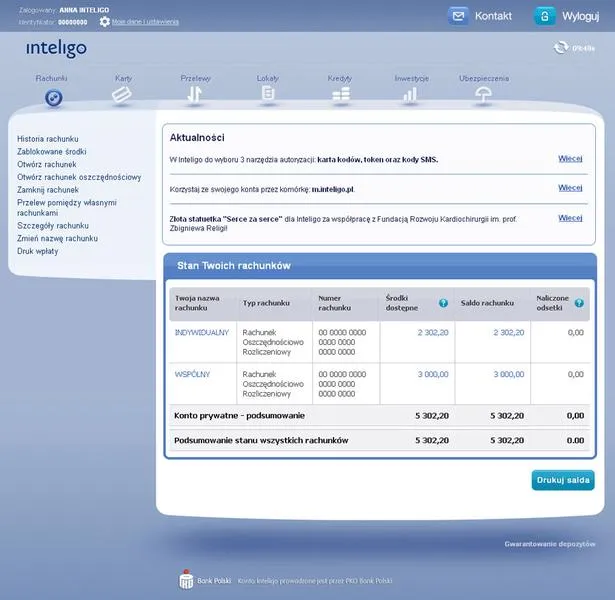Click the Kontakt text link
The image size is (615, 600).
pos(493,16)
